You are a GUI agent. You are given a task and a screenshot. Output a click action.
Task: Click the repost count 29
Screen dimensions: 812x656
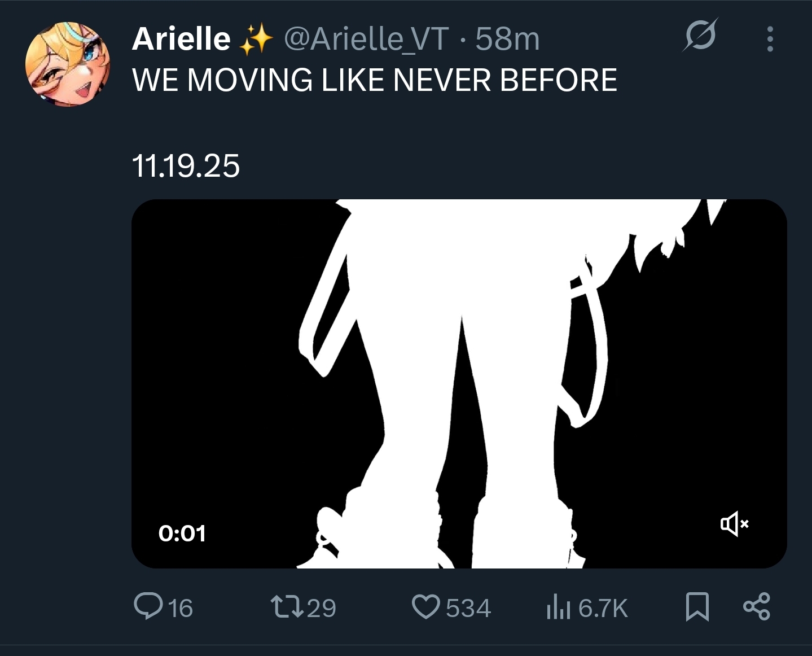[322, 608]
